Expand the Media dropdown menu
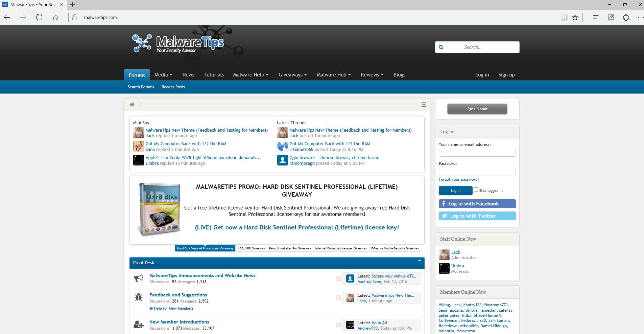644x334 pixels. click(x=163, y=75)
